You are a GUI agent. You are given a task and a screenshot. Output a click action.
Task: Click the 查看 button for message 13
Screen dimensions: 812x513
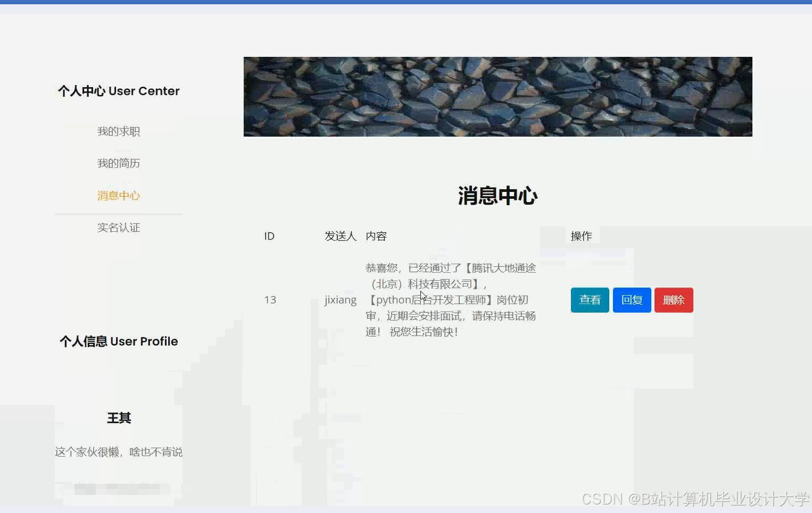pos(590,300)
